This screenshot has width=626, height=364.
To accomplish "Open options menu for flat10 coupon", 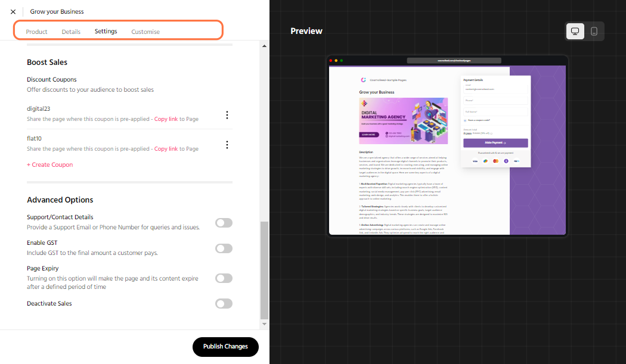I will pyautogui.click(x=227, y=145).
